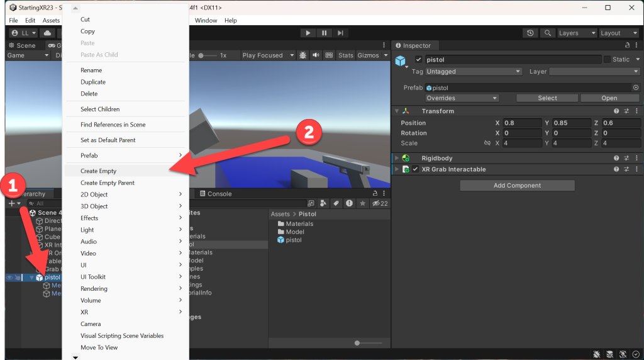The width and height of the screenshot is (644, 360).
Task: Toggle Stats overlay in Game view
Action: (345, 55)
